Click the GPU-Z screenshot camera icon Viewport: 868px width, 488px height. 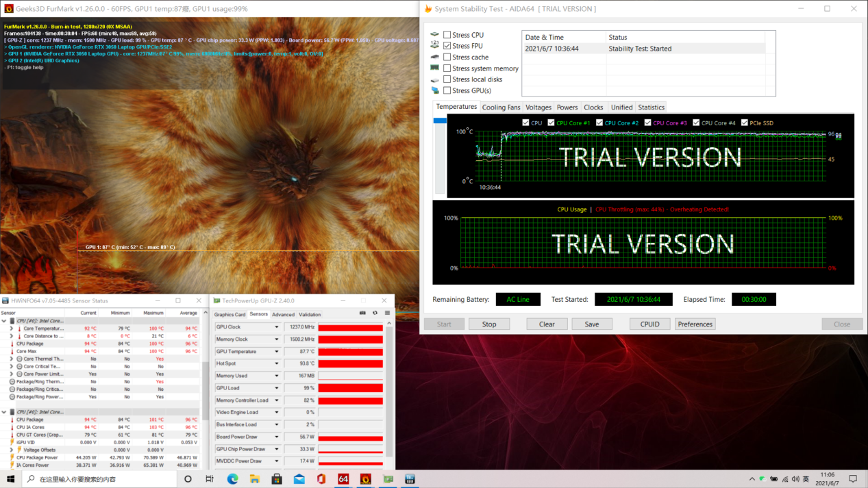click(362, 313)
